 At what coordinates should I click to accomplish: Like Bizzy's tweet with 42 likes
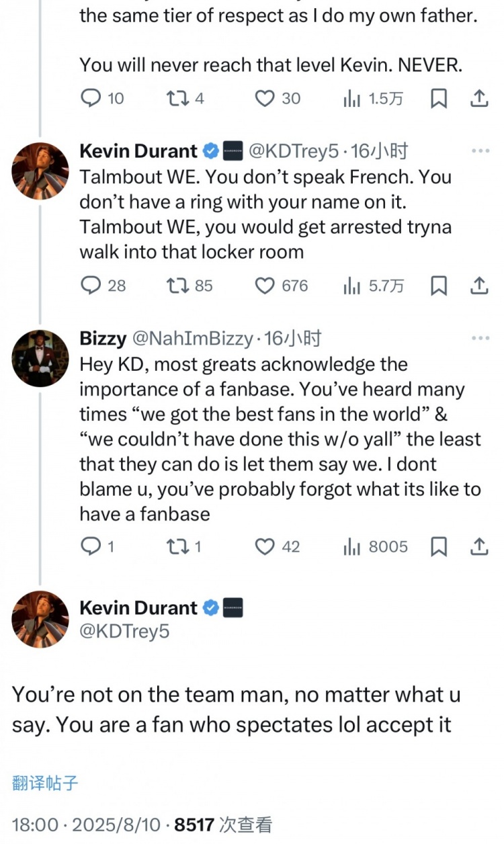(x=265, y=546)
